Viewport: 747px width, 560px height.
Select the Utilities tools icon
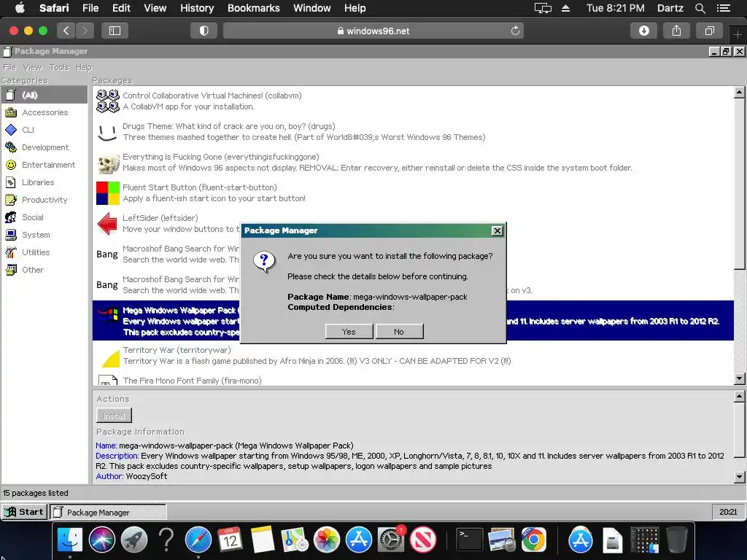[x=11, y=252]
